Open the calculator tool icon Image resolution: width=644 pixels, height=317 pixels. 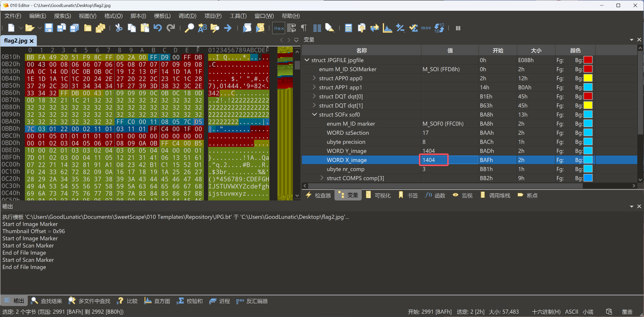coord(348,28)
